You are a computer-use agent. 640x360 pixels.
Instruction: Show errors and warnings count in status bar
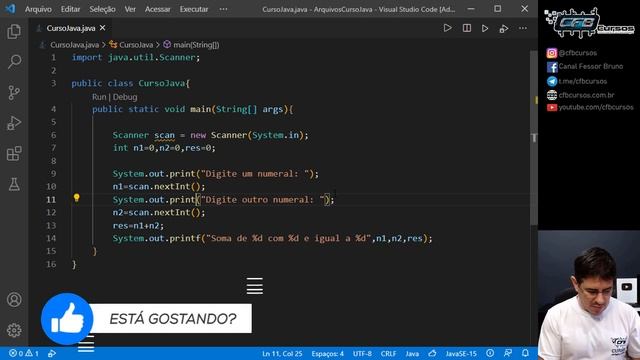pyautogui.click(x=24, y=353)
